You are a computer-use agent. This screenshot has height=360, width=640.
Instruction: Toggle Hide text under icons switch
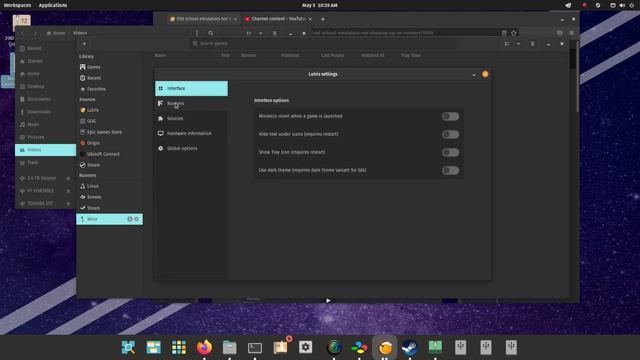tap(450, 134)
